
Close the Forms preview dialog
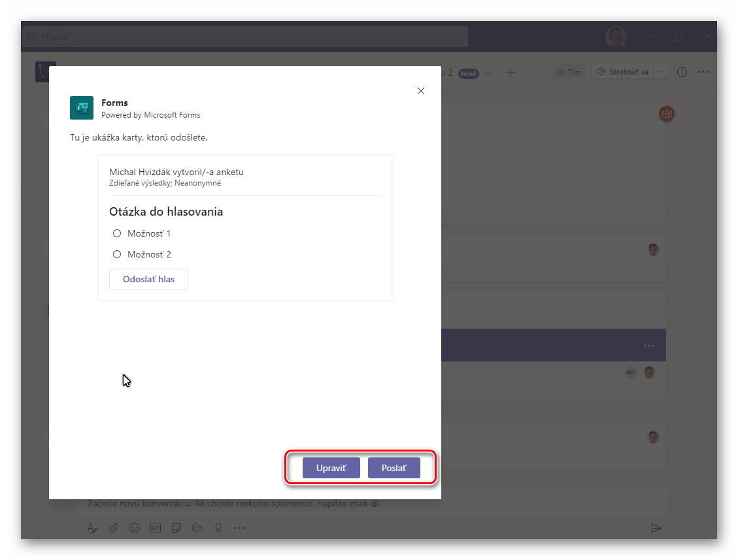(421, 91)
